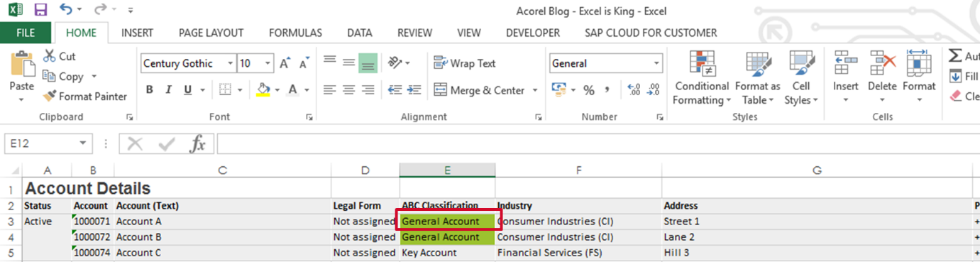Select cell Financial Services (FS)
The image size is (980, 262).
(x=578, y=253)
